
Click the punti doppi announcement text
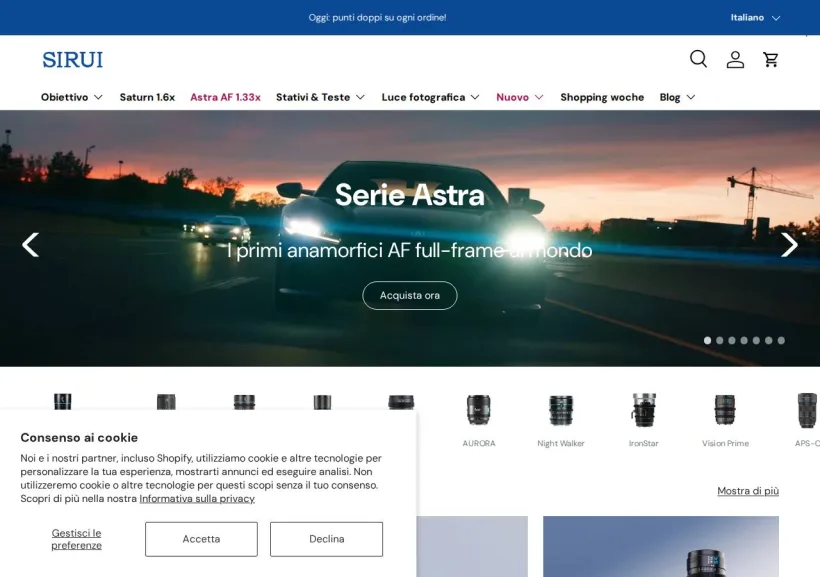[377, 17]
